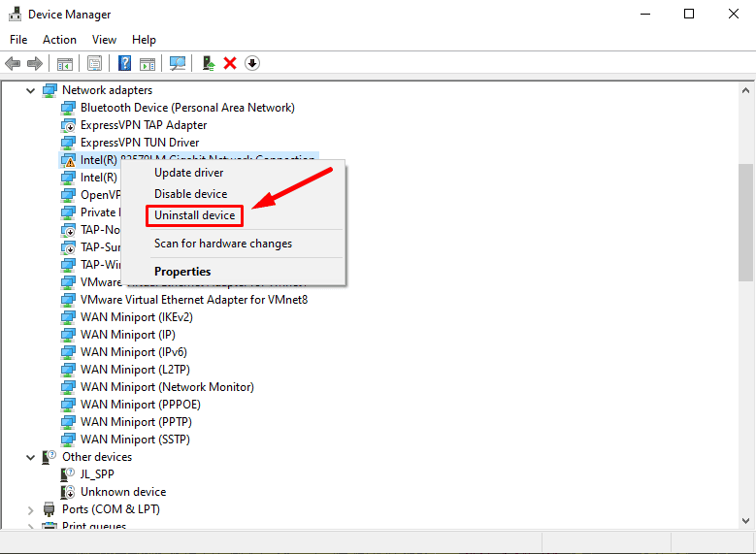Select the TAP-Sur adapter entry
This screenshot has width=756, height=554.
[100, 247]
